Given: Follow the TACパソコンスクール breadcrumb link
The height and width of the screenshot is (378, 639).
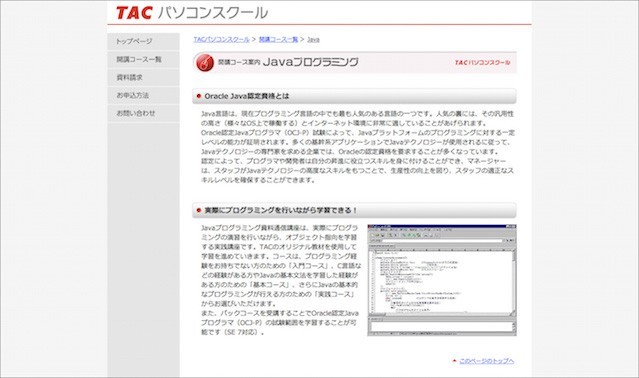Looking at the screenshot, I should [x=221, y=40].
